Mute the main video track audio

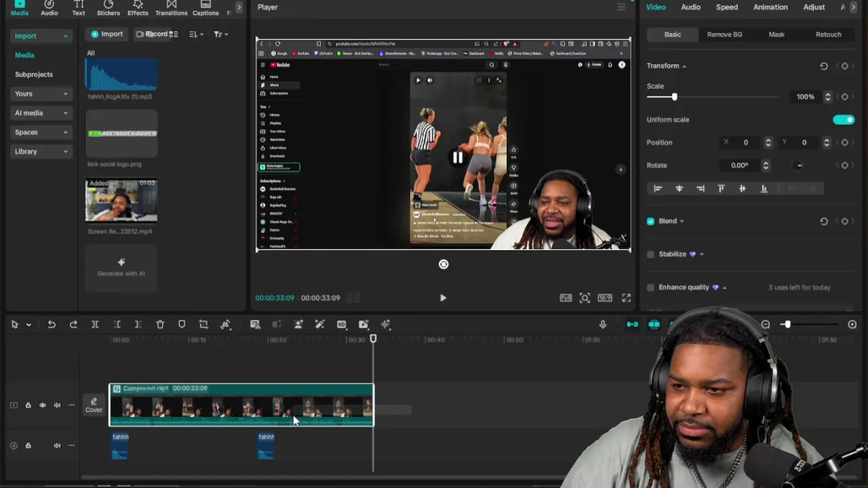(57, 405)
